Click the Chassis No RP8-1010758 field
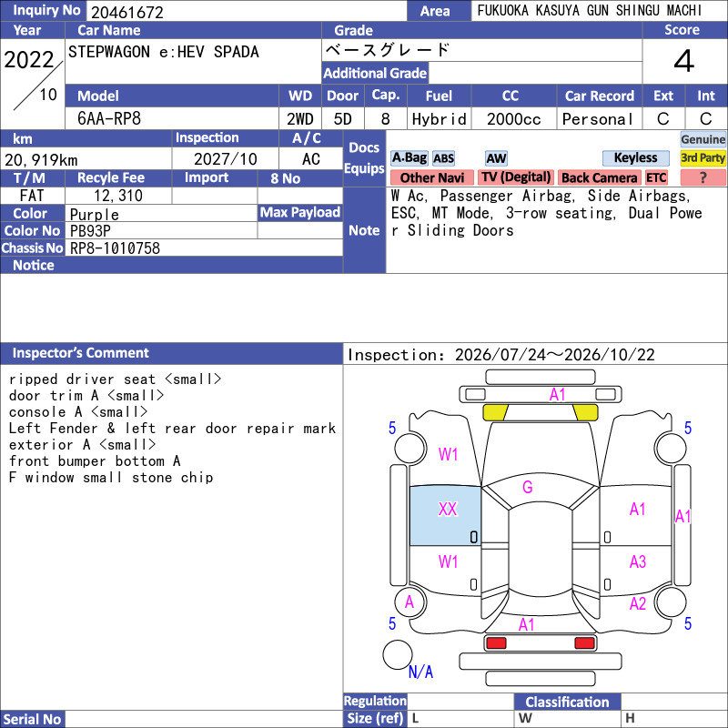This screenshot has height=728, width=728. coord(204,248)
